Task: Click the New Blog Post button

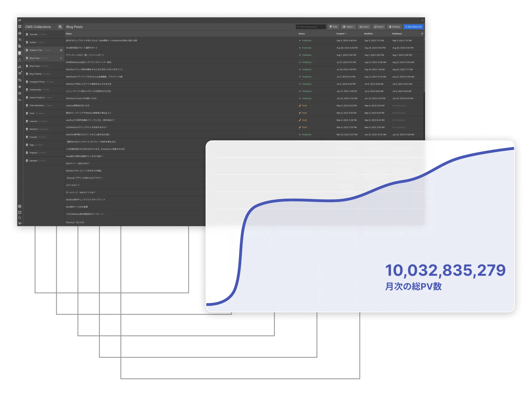Action: pyautogui.click(x=413, y=27)
